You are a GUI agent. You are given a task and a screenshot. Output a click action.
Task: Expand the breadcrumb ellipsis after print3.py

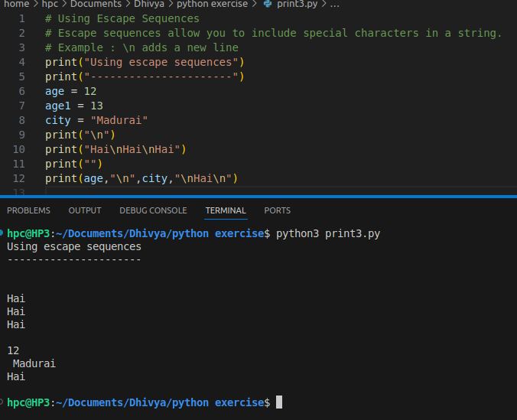[x=335, y=5]
